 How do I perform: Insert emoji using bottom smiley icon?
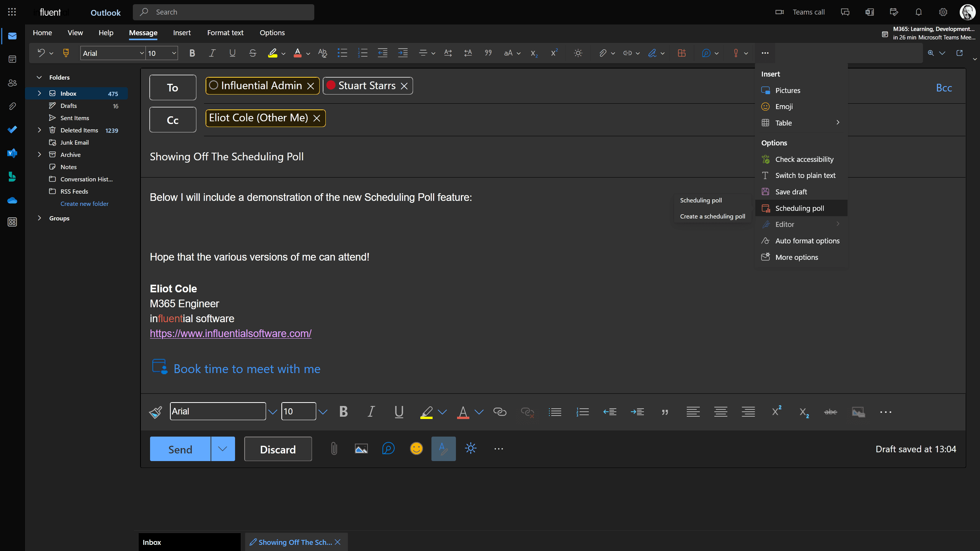click(x=416, y=448)
